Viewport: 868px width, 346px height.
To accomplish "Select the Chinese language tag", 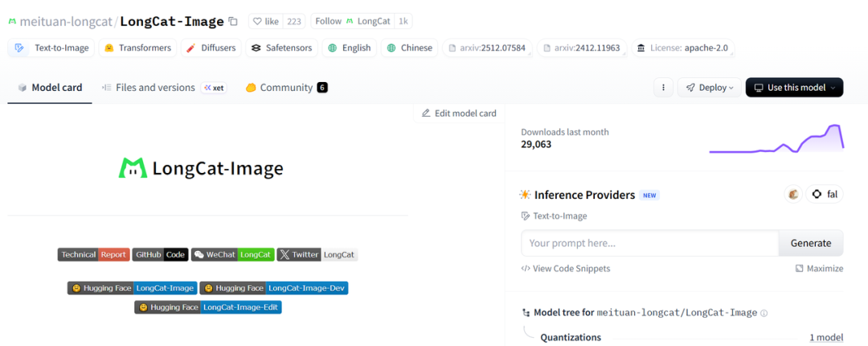I will tap(410, 47).
